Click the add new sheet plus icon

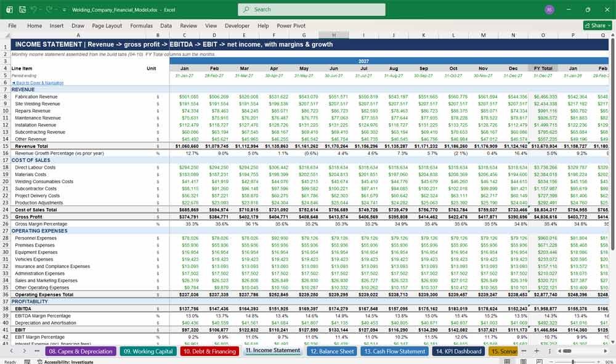pyautogui.click(x=537, y=351)
